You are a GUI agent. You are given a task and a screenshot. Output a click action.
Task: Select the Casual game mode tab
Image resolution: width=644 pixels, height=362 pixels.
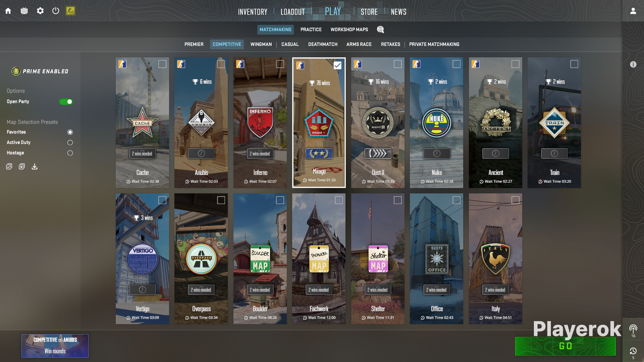tap(290, 45)
